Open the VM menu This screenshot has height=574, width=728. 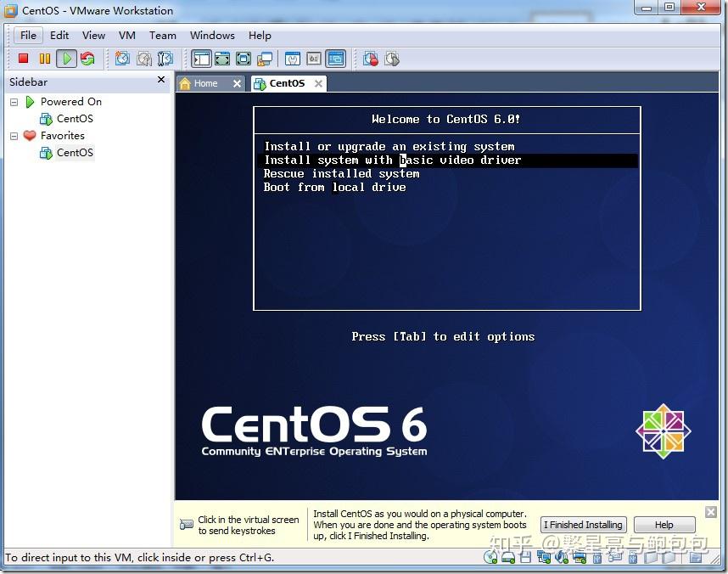point(126,36)
